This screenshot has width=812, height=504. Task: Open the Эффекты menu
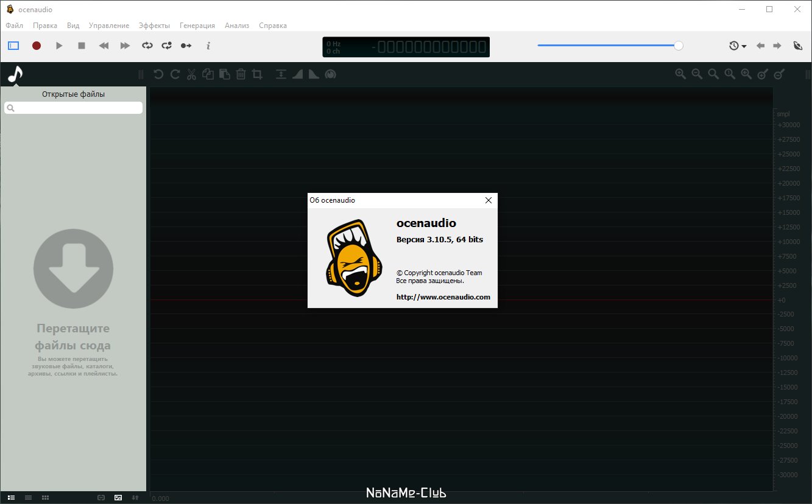point(154,26)
